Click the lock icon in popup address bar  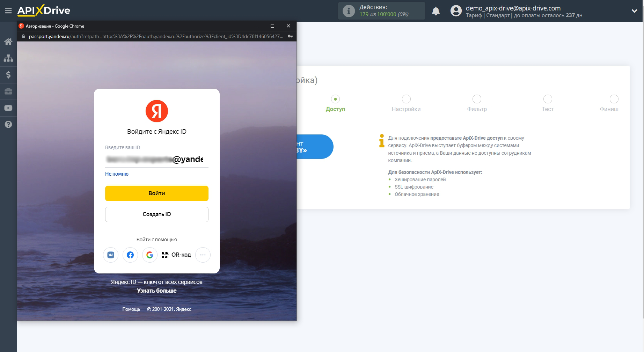point(23,36)
